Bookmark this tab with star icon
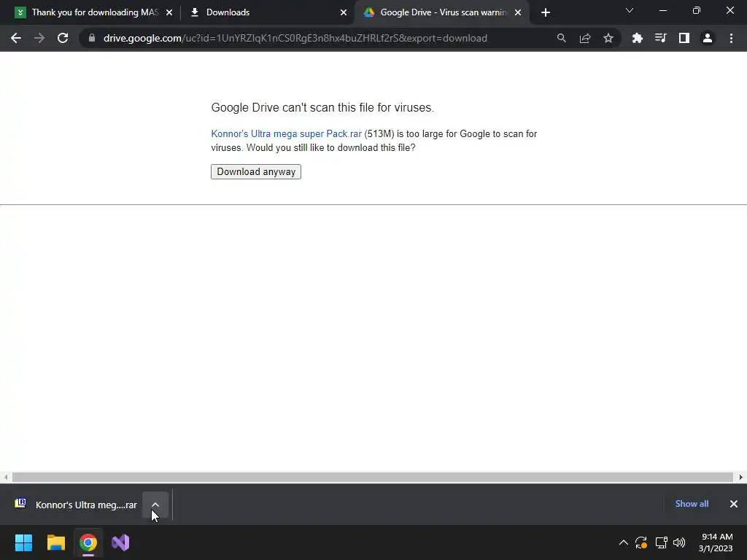The width and height of the screenshot is (747, 560). pyautogui.click(x=608, y=38)
